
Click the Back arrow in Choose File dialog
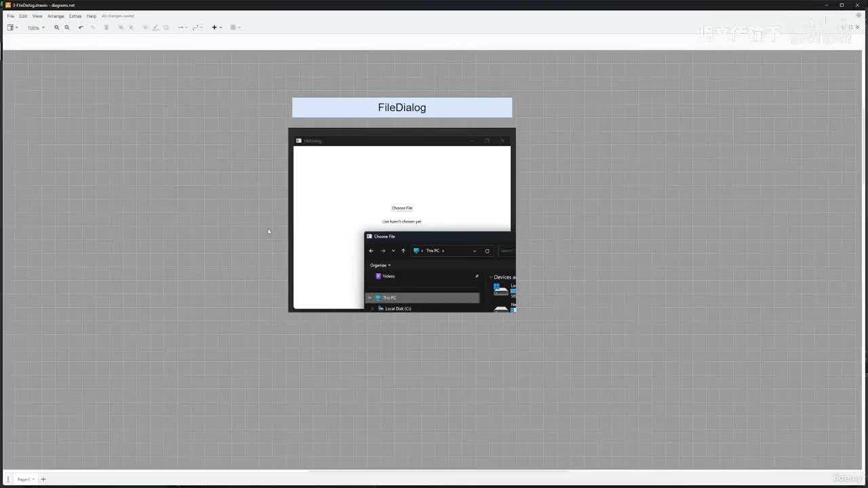[371, 251]
